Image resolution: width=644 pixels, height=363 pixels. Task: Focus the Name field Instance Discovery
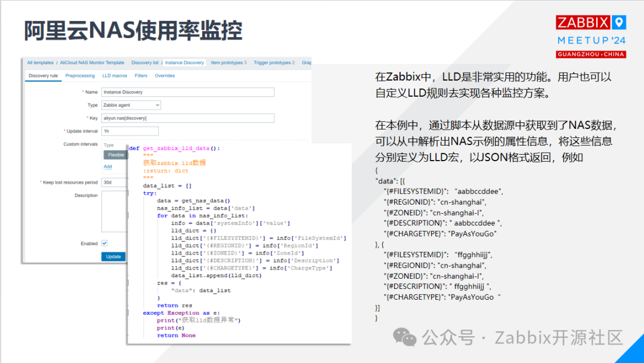pos(188,92)
